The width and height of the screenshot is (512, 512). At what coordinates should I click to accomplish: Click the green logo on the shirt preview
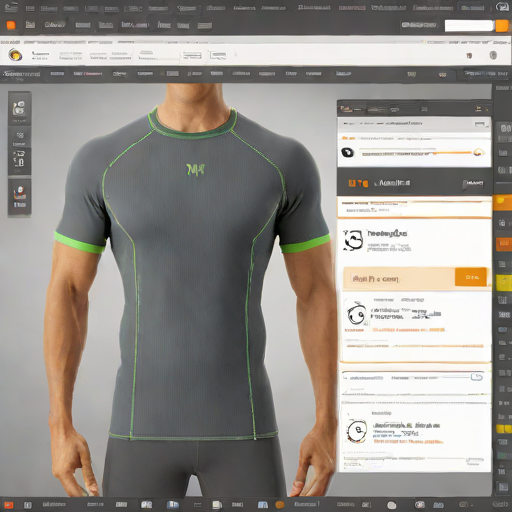tap(196, 170)
